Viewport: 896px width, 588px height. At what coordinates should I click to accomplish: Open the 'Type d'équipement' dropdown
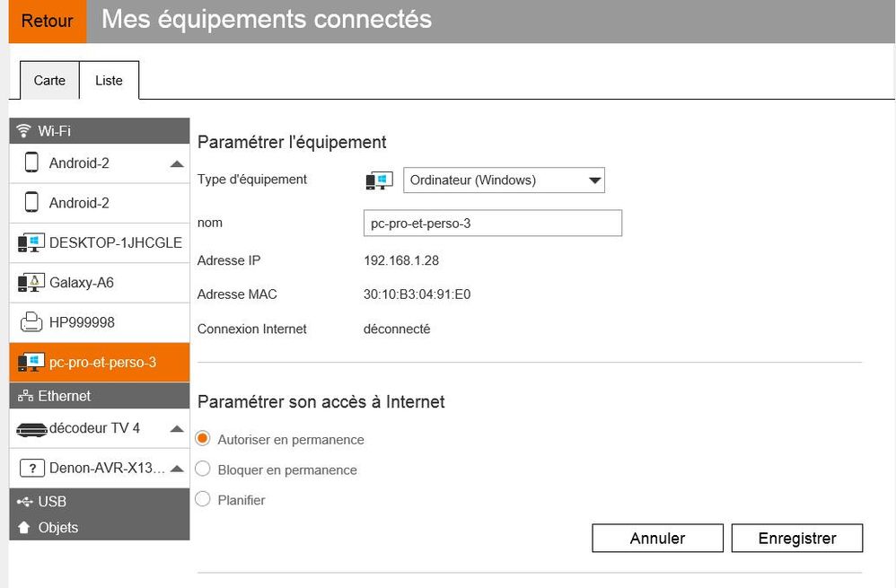504,180
